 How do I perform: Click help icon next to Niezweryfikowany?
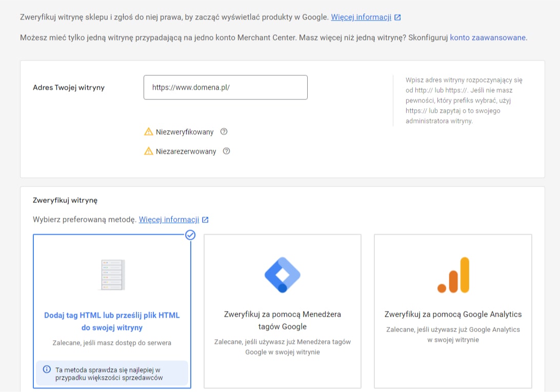point(224,132)
